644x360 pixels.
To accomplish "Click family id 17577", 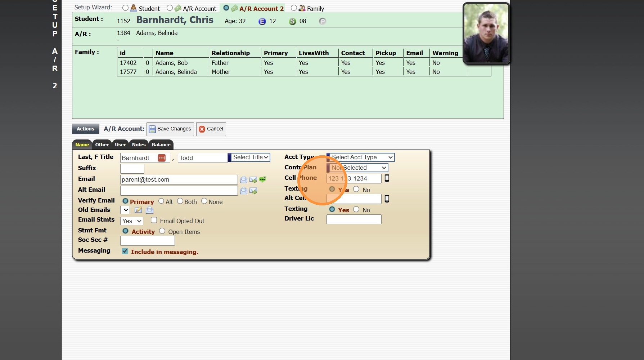I will point(128,72).
